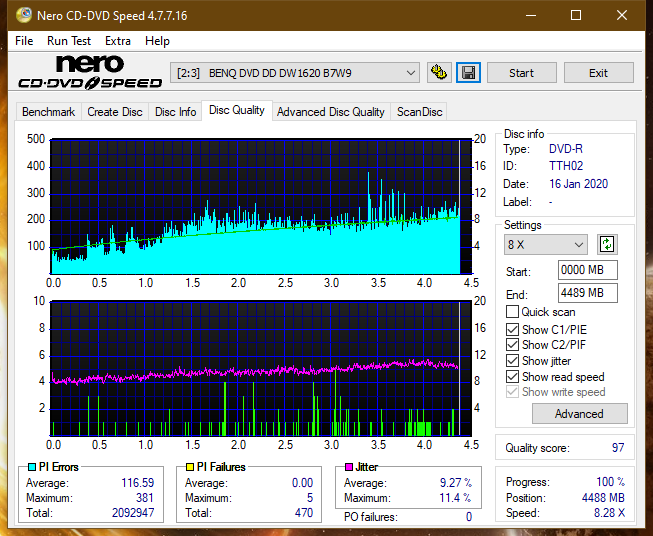653x536 pixels.
Task: Disable Show read speed checkbox
Action: click(512, 376)
